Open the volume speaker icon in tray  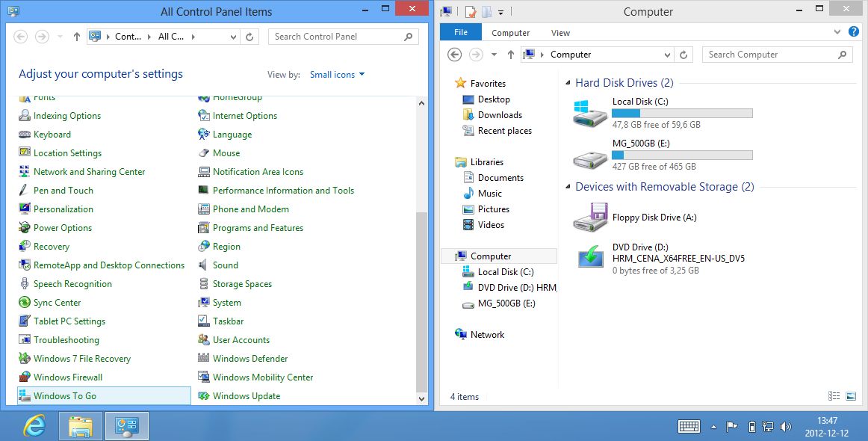785,427
